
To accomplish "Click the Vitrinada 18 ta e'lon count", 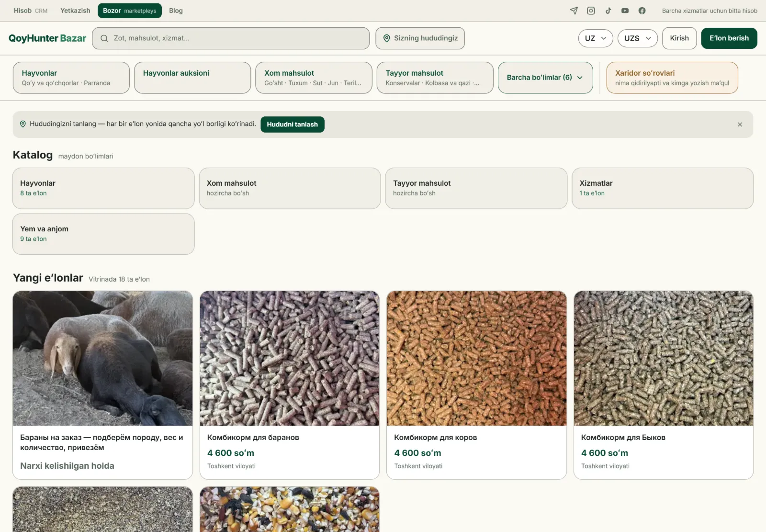I will [119, 279].
